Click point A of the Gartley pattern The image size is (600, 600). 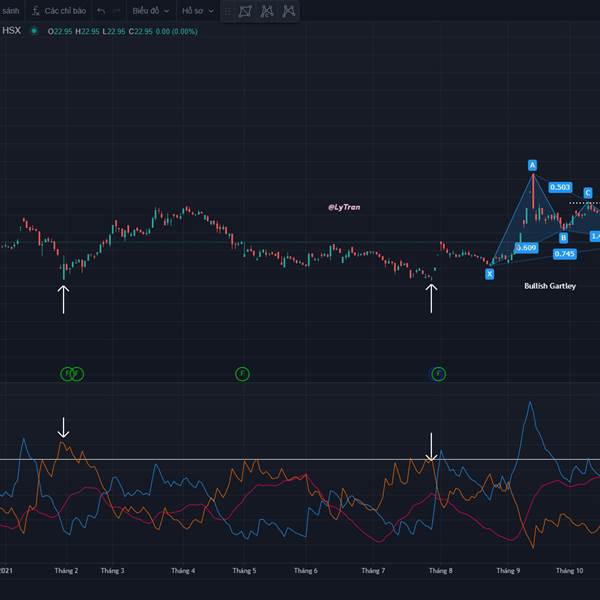point(533,165)
